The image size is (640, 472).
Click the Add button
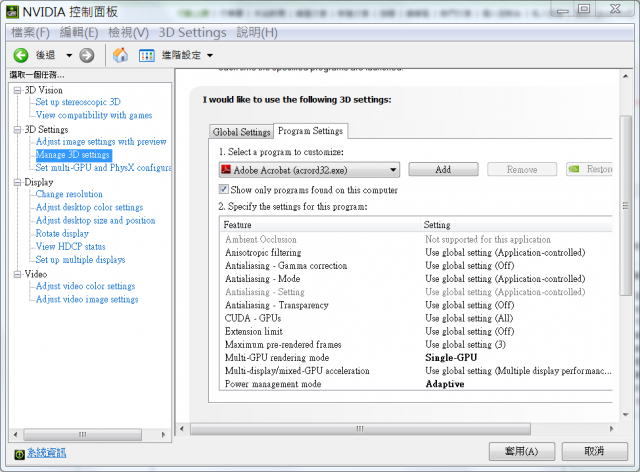[x=443, y=169]
